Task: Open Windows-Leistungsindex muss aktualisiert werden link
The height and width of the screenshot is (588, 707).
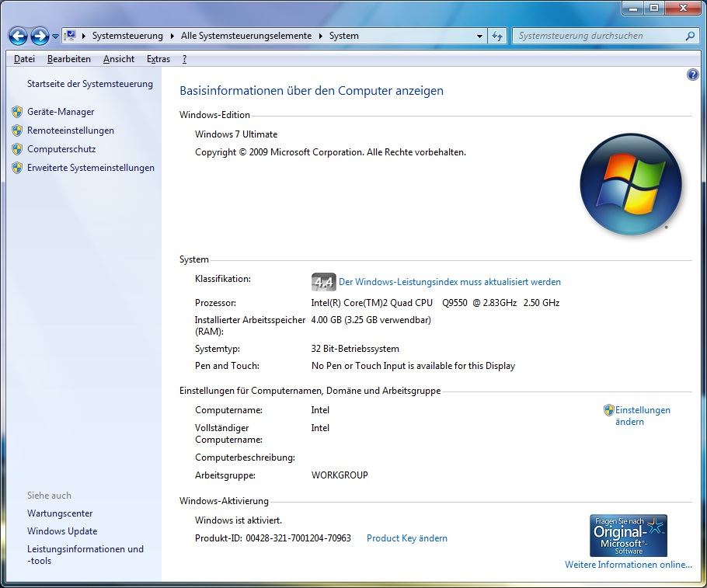Action: pyautogui.click(x=450, y=282)
